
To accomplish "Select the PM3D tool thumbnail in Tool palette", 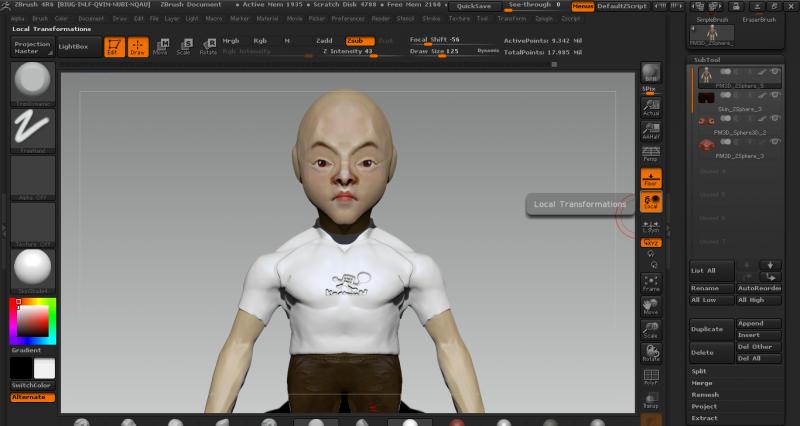I will (712, 35).
